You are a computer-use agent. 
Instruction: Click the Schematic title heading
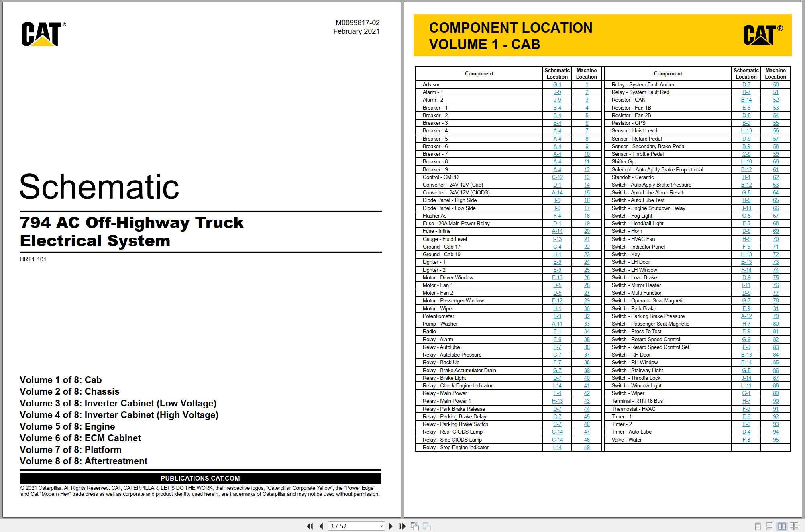point(99,187)
